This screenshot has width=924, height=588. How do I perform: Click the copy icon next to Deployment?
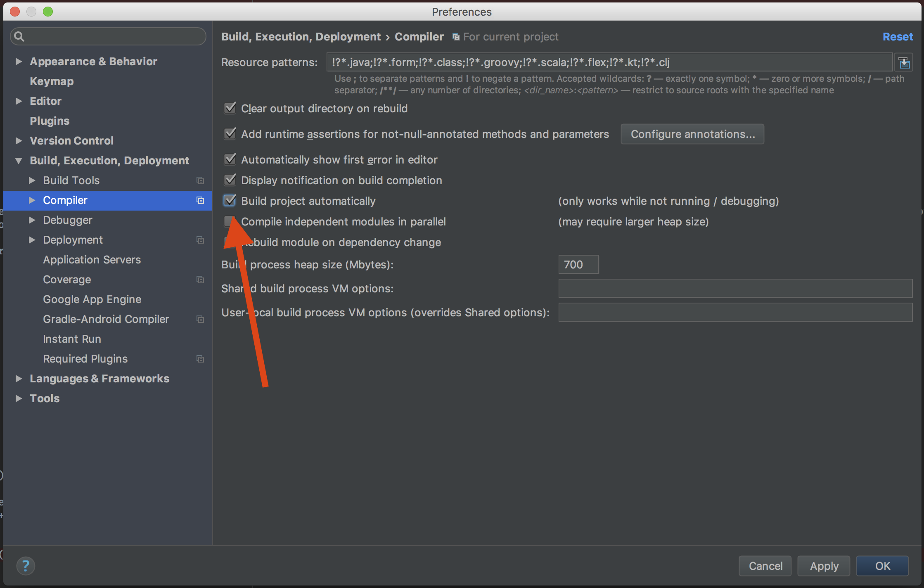[200, 240]
